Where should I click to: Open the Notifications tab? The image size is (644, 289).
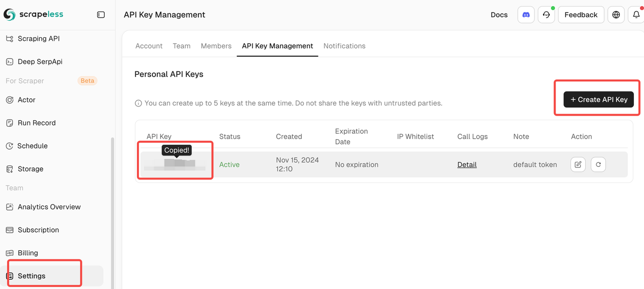click(x=344, y=46)
